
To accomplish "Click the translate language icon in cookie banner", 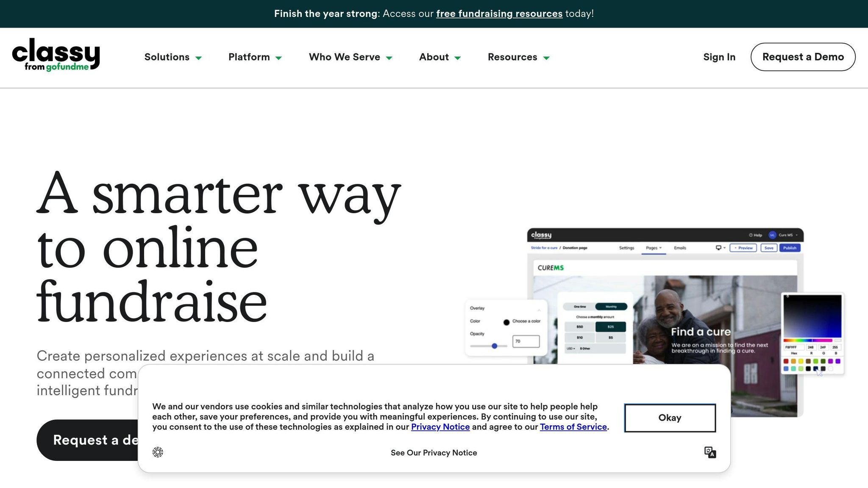I will click(710, 452).
